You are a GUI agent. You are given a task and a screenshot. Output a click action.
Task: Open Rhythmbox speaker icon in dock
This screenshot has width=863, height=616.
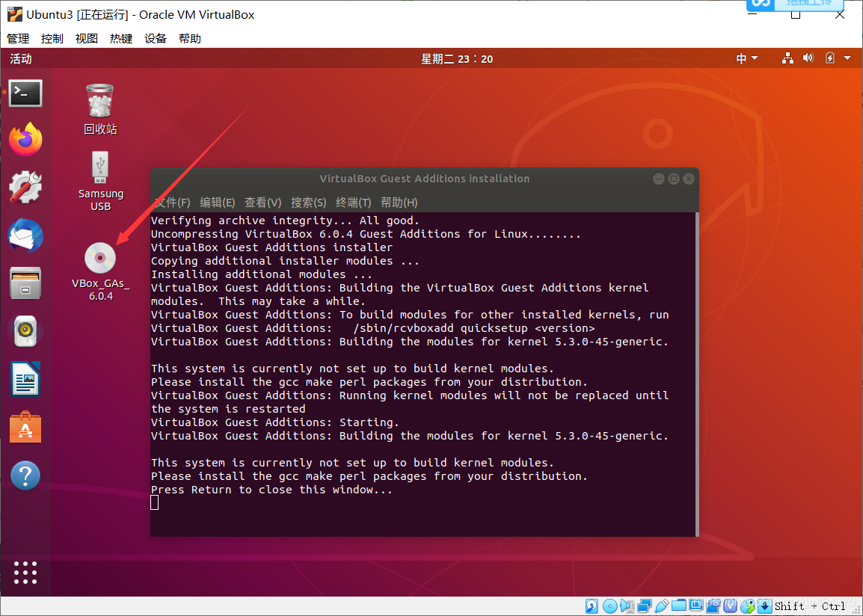tap(25, 331)
